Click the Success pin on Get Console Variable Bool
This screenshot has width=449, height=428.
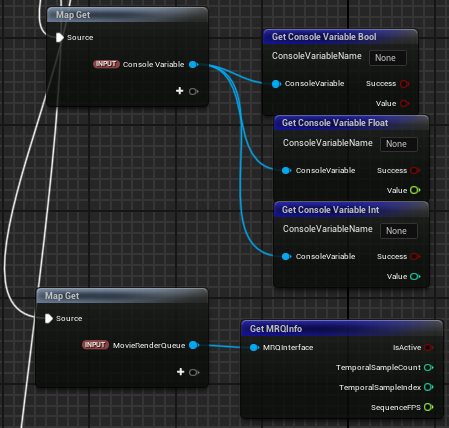405,84
